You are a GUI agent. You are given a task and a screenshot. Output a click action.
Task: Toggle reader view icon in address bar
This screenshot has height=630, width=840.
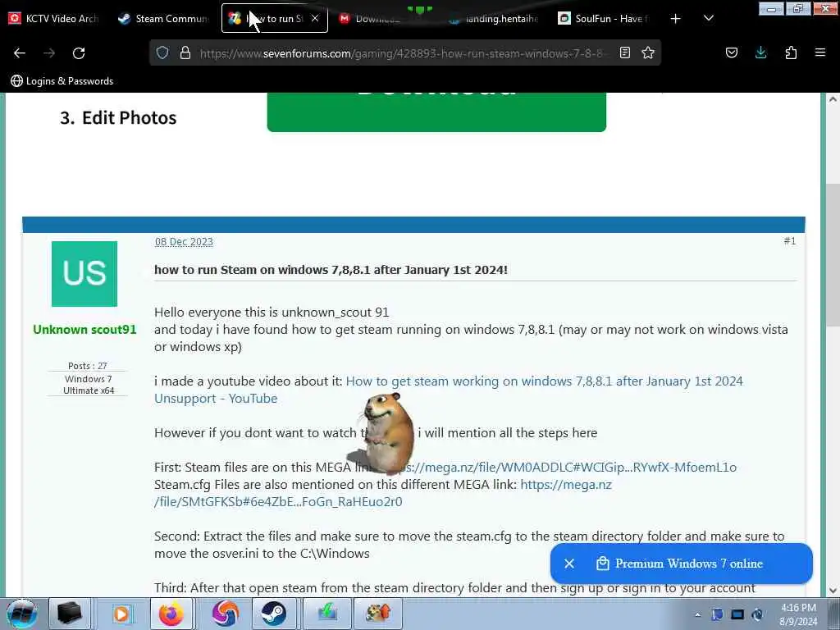(624, 52)
